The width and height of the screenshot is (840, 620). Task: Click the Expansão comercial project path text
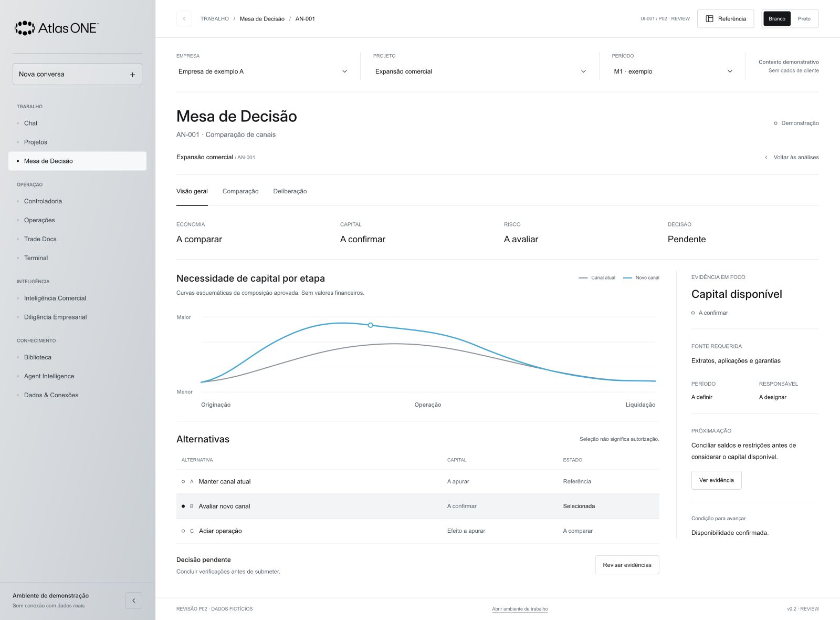coord(205,157)
